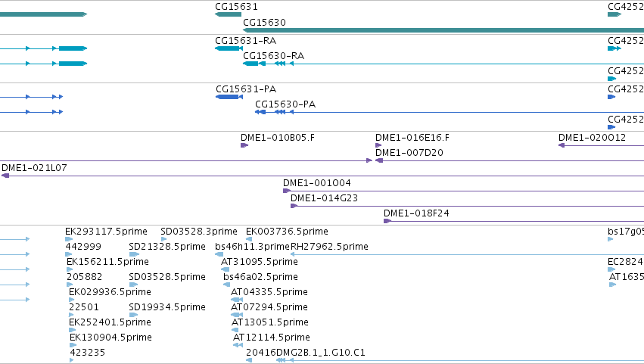Select EST bs46h11.3prime

(252, 247)
